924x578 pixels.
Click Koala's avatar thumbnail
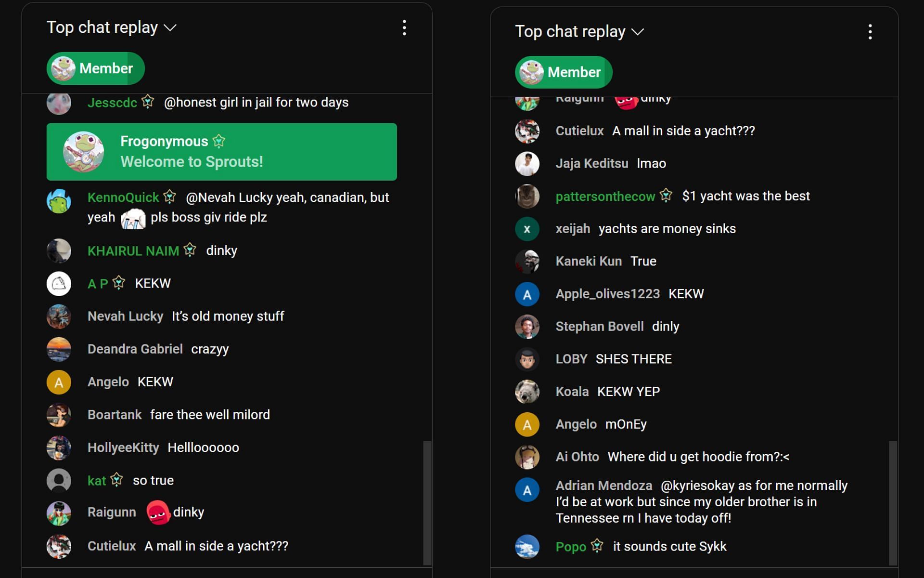click(x=527, y=392)
